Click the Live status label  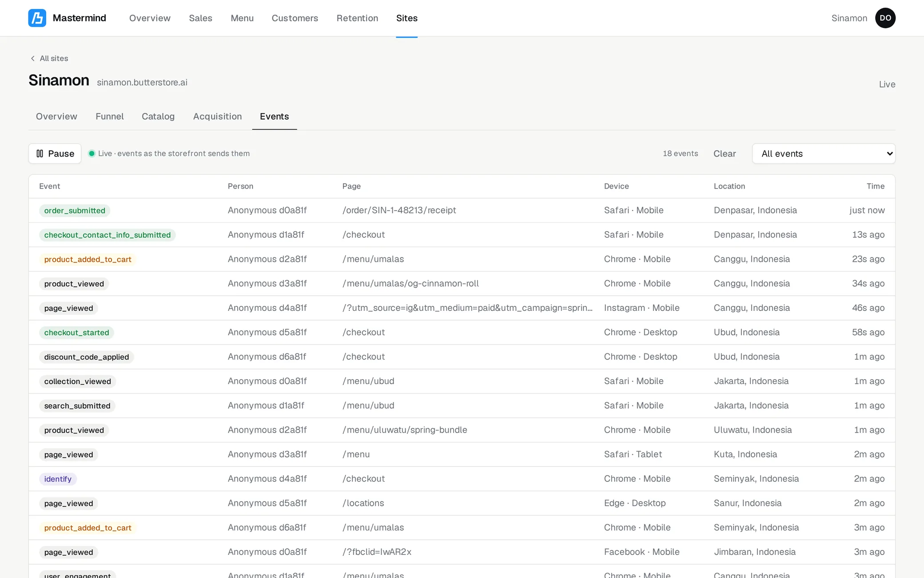point(887,84)
